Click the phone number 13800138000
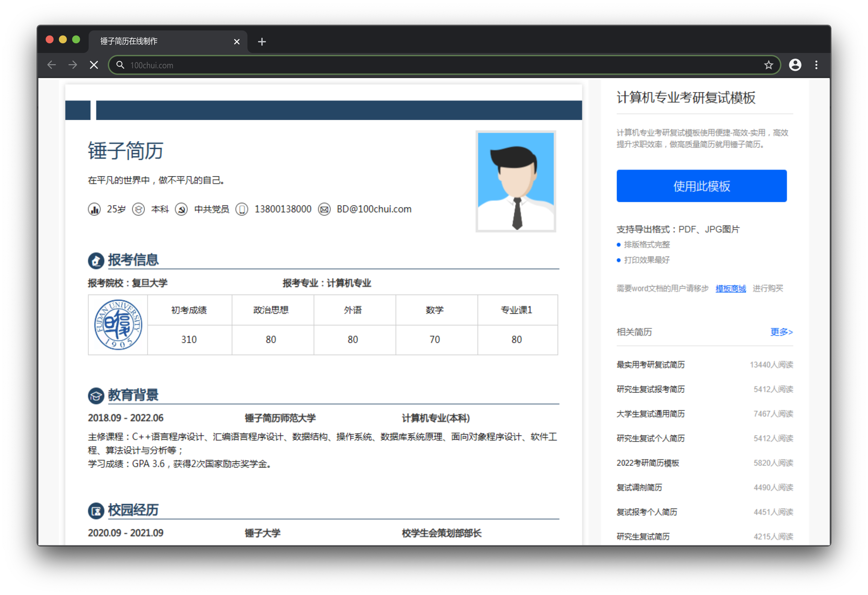 pyautogui.click(x=283, y=209)
